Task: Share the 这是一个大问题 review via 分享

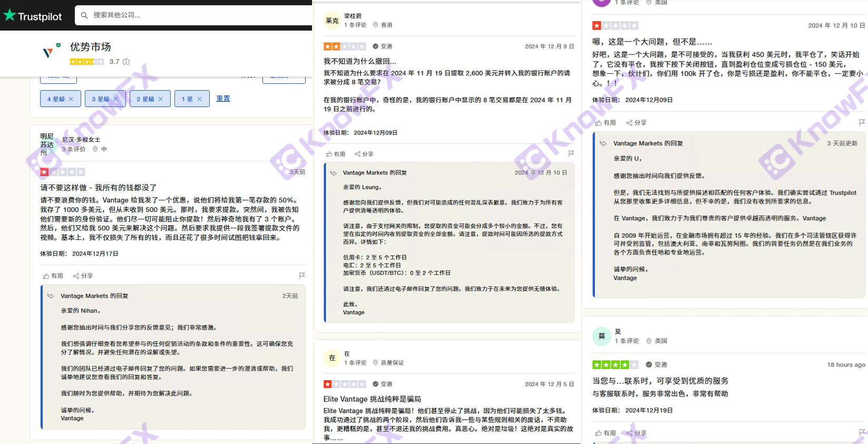Action: coord(636,122)
